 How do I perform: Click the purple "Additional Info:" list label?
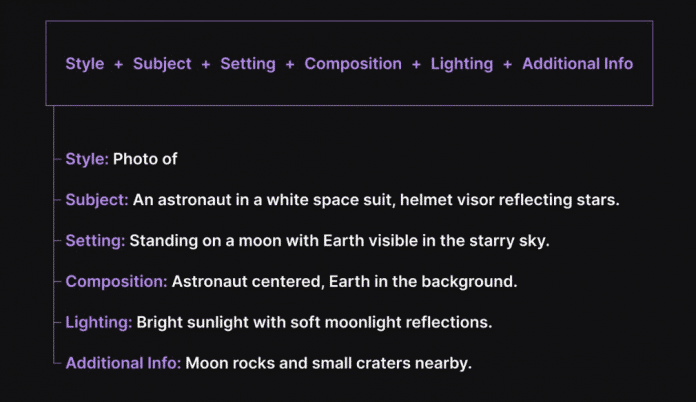[123, 363]
